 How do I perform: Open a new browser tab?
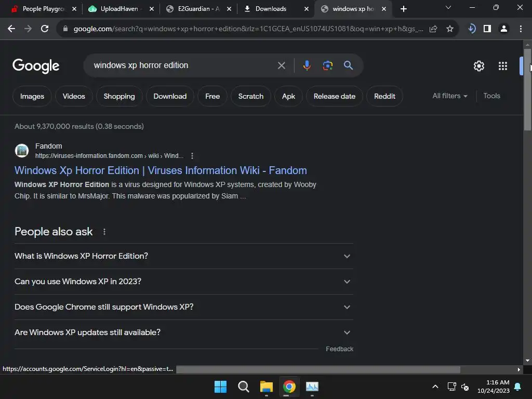click(403, 9)
